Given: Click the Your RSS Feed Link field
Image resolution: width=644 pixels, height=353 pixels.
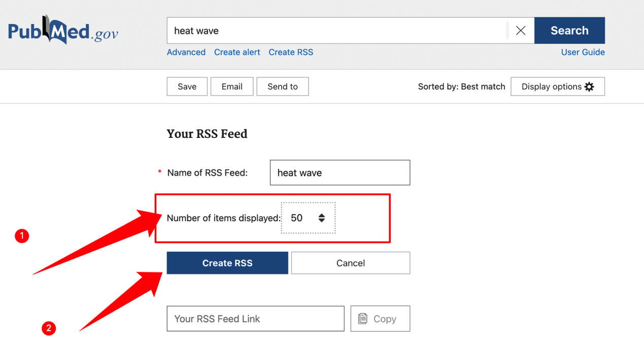Looking at the screenshot, I should 255,319.
